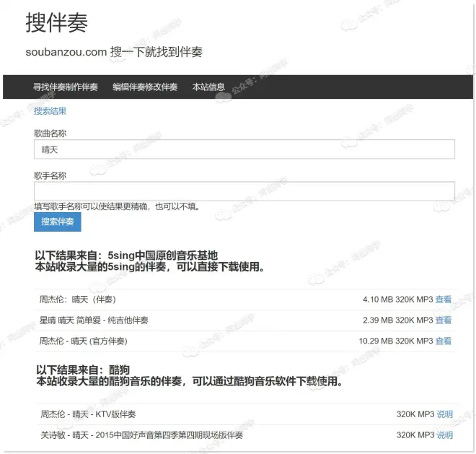Click the soubanzou.com tagline text
Screen dimensions: 476x454
113,52
